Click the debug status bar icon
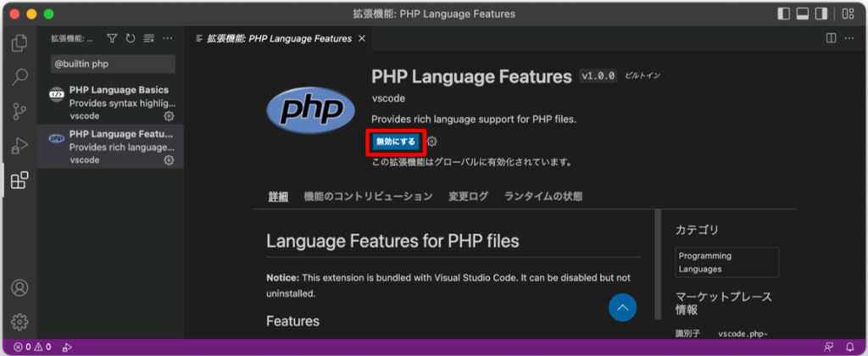 tap(67, 348)
